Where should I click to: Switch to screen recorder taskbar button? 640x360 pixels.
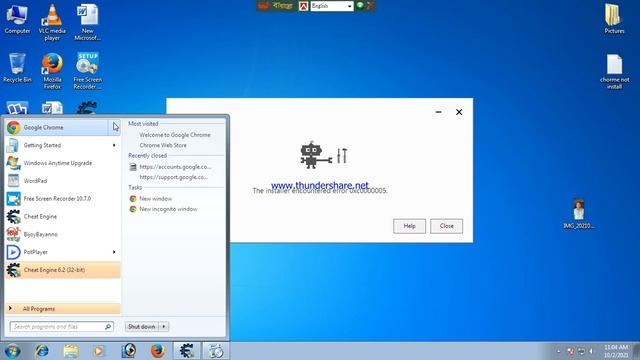click(x=216, y=351)
